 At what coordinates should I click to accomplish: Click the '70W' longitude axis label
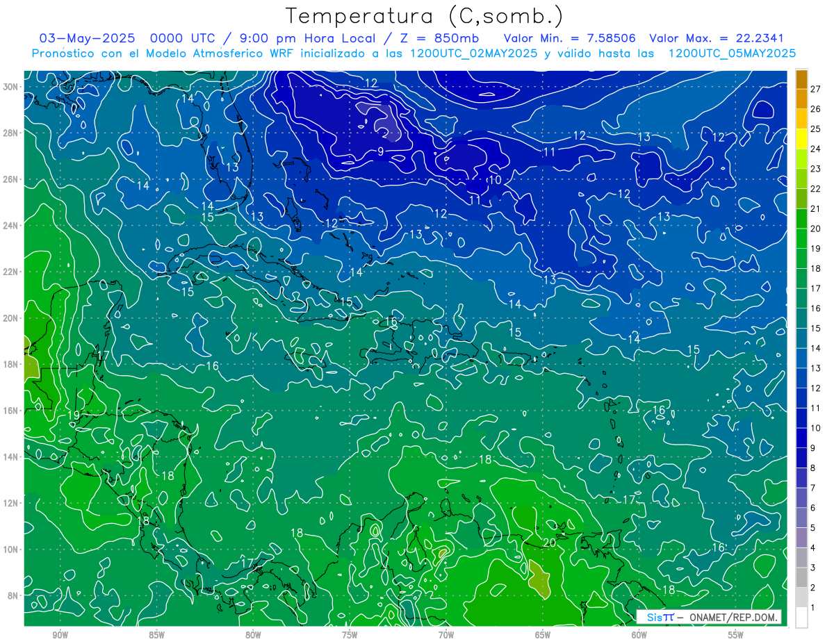pyautogui.click(x=446, y=635)
